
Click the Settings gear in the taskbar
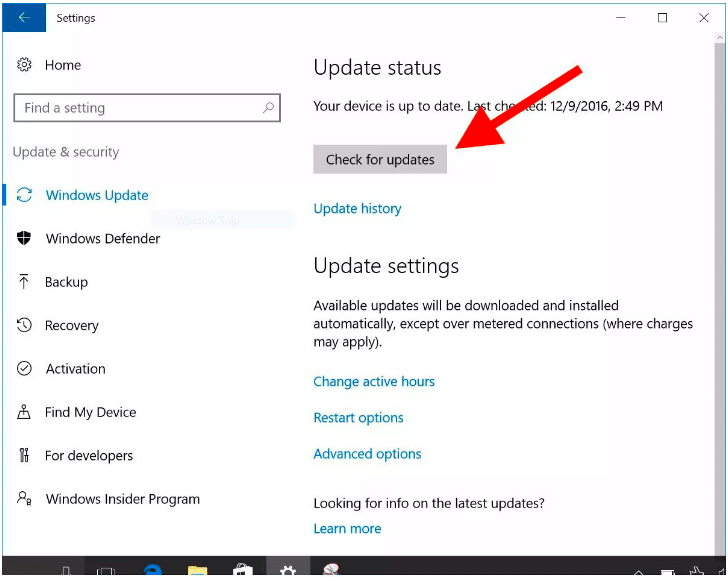pos(288,569)
